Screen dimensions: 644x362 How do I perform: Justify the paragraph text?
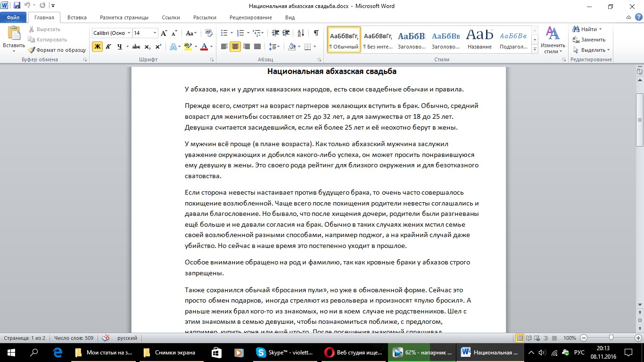point(257,47)
